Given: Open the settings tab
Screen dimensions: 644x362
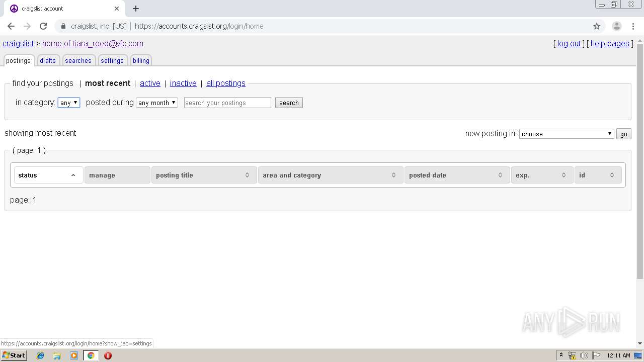Looking at the screenshot, I should (x=112, y=60).
